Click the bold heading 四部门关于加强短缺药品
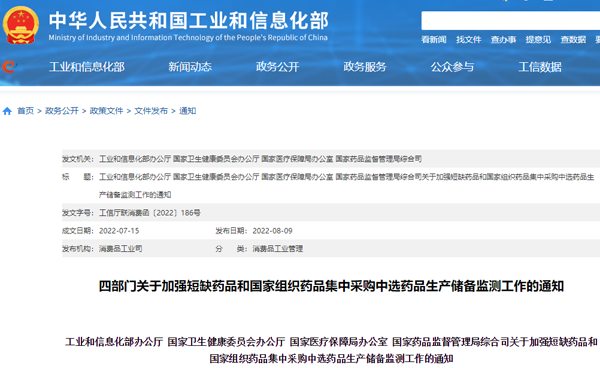Image resolution: width=600 pixels, height=368 pixels. point(331,286)
